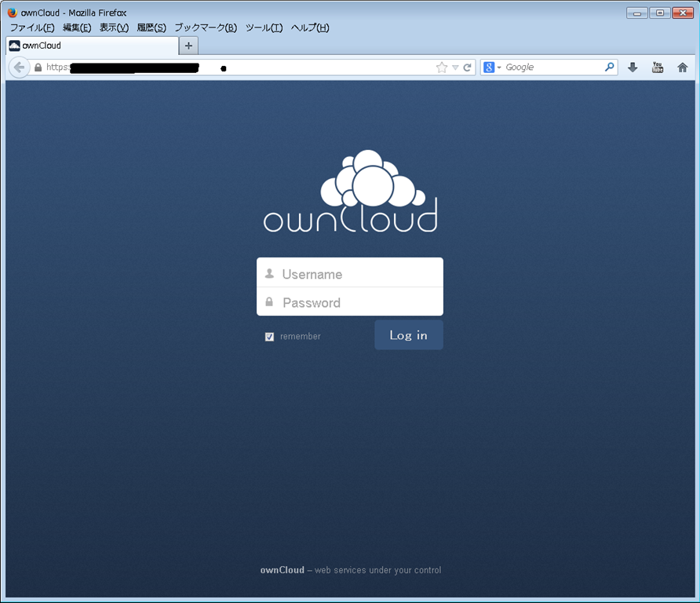Open the ファイル(F) menu

tap(32, 27)
